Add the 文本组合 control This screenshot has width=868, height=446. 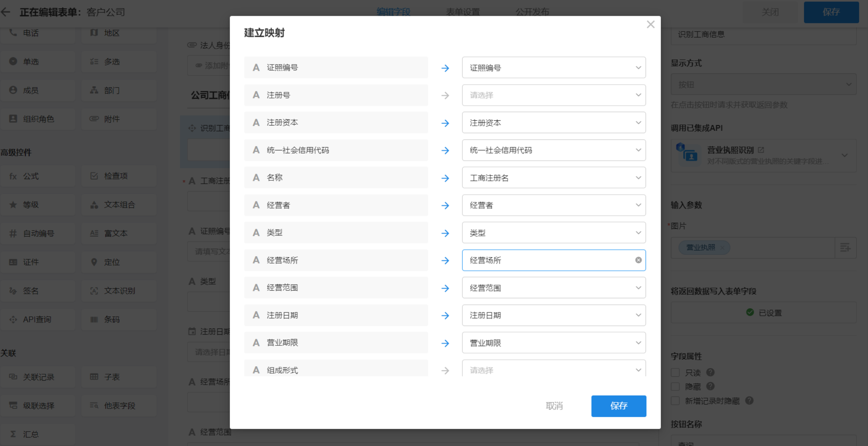tap(119, 205)
